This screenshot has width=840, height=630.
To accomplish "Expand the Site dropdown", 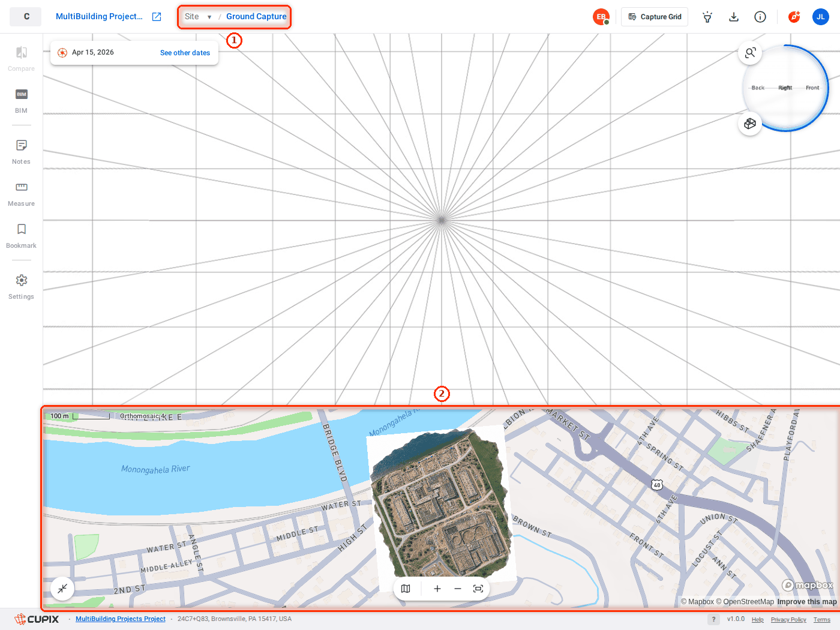I will pyautogui.click(x=199, y=17).
